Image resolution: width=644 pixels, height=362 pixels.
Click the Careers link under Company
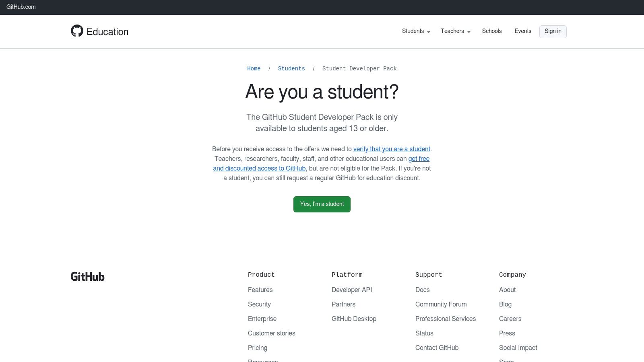pyautogui.click(x=510, y=319)
